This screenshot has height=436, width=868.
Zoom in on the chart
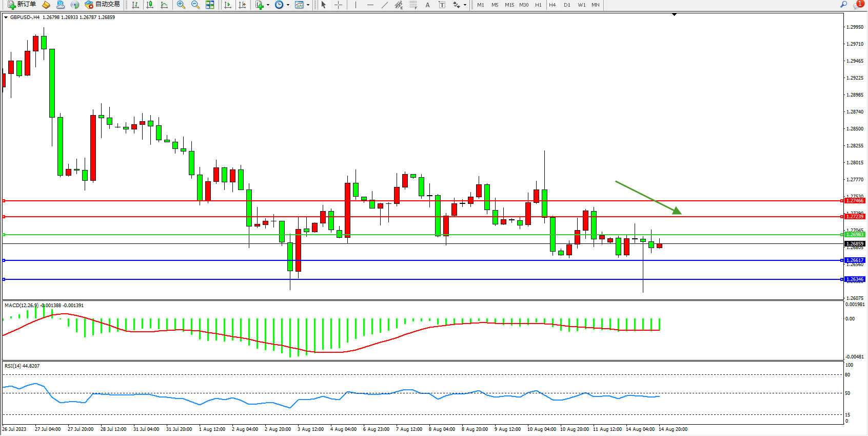pyautogui.click(x=181, y=5)
